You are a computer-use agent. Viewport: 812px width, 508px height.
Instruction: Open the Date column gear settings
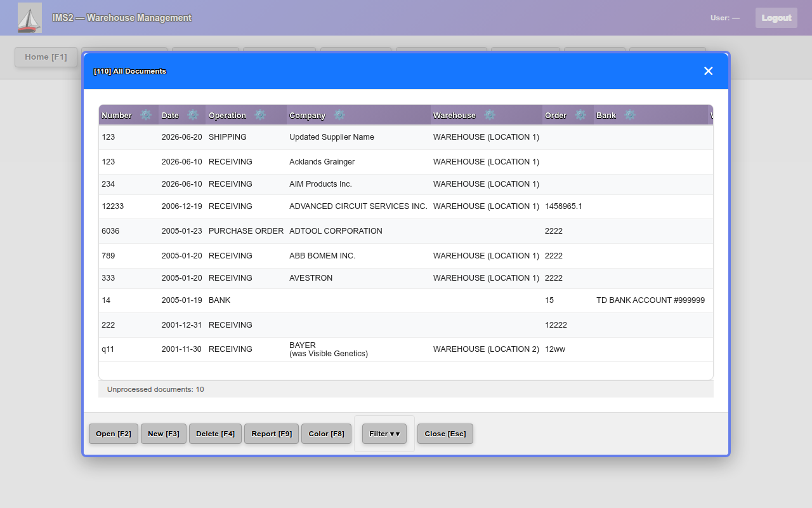coord(193,115)
